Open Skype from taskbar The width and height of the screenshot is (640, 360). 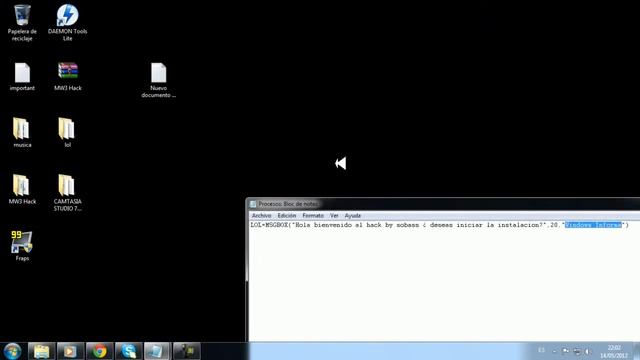point(128,351)
